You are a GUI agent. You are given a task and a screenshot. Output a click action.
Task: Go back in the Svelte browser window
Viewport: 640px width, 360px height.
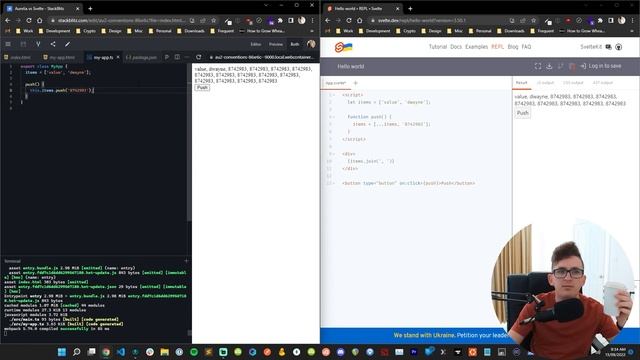pos(328,20)
